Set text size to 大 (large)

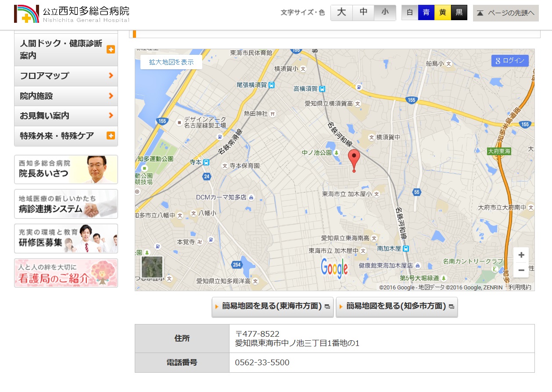click(341, 13)
